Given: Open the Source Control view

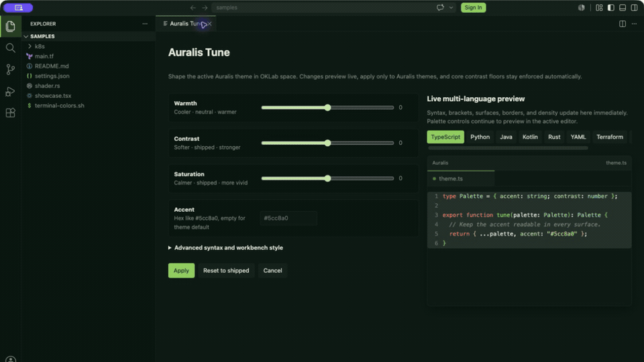Looking at the screenshot, I should [10, 69].
